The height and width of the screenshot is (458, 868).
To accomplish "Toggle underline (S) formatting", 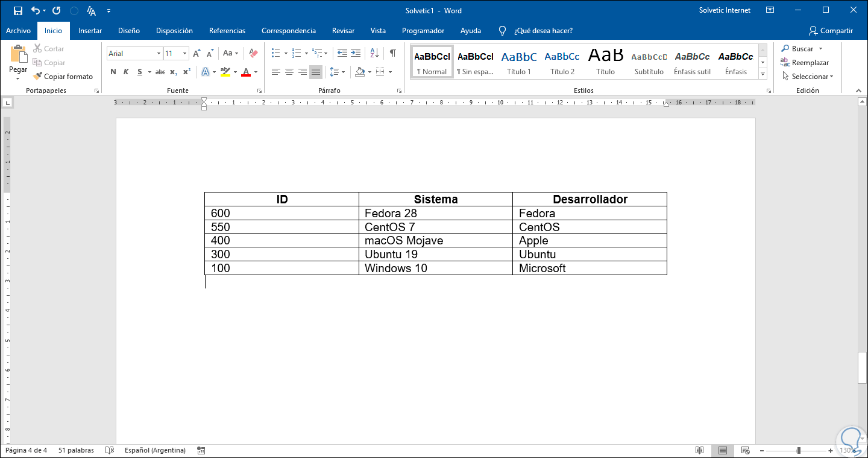I will coord(140,72).
